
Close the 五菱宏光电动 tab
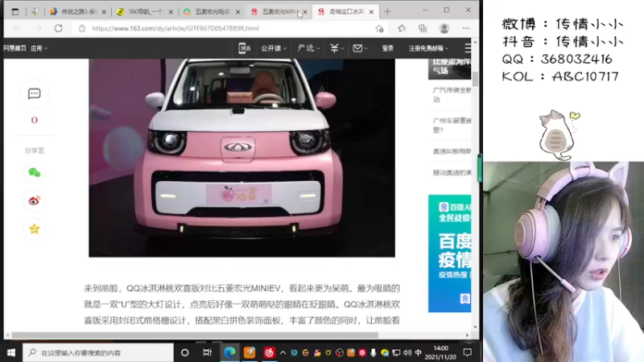(237, 12)
